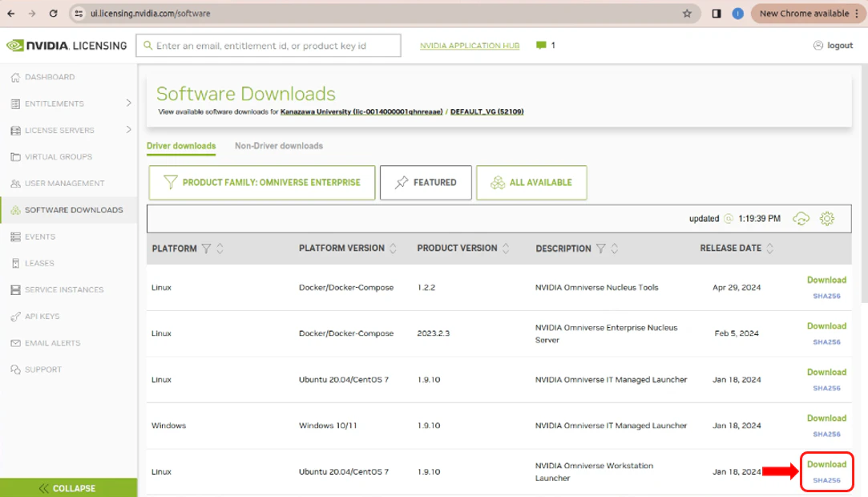Sort by Release Date column
The image size is (868, 497).
click(770, 248)
